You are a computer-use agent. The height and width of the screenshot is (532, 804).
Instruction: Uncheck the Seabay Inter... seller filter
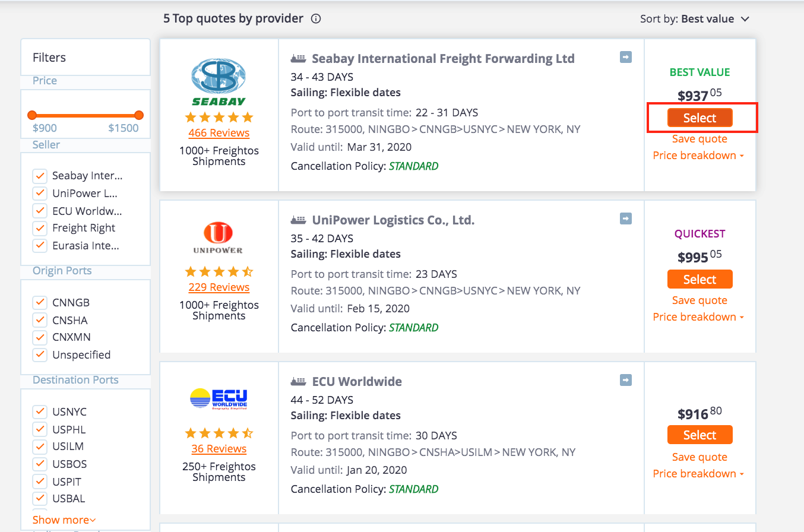[40, 176]
